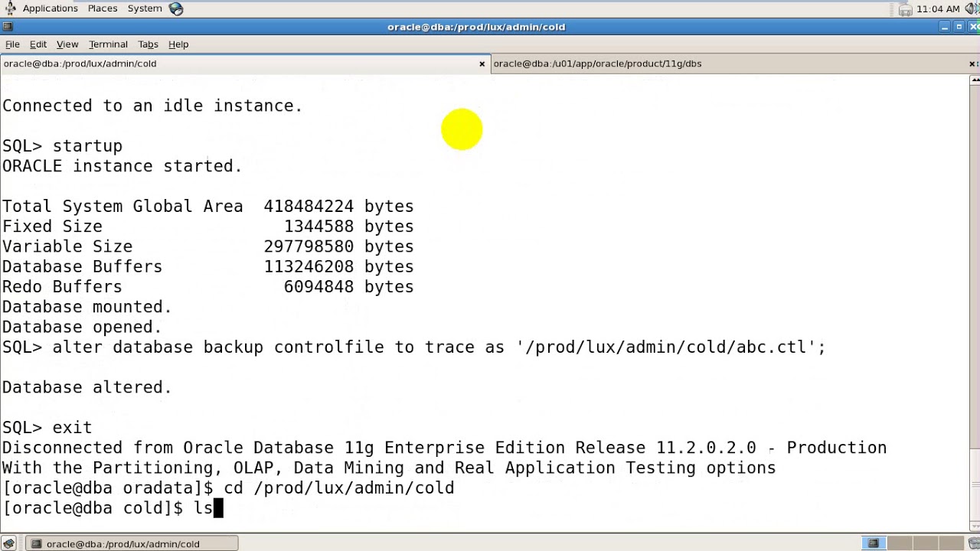The image size is (980, 551).
Task: Click the 'Total System Global Area' row
Action: tap(207, 207)
